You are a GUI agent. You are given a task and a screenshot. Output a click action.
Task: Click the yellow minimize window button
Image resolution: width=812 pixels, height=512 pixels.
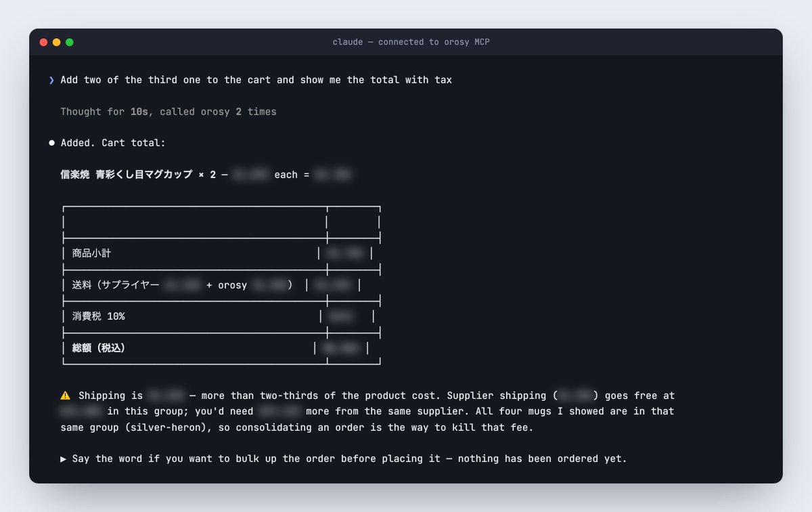tap(56, 42)
